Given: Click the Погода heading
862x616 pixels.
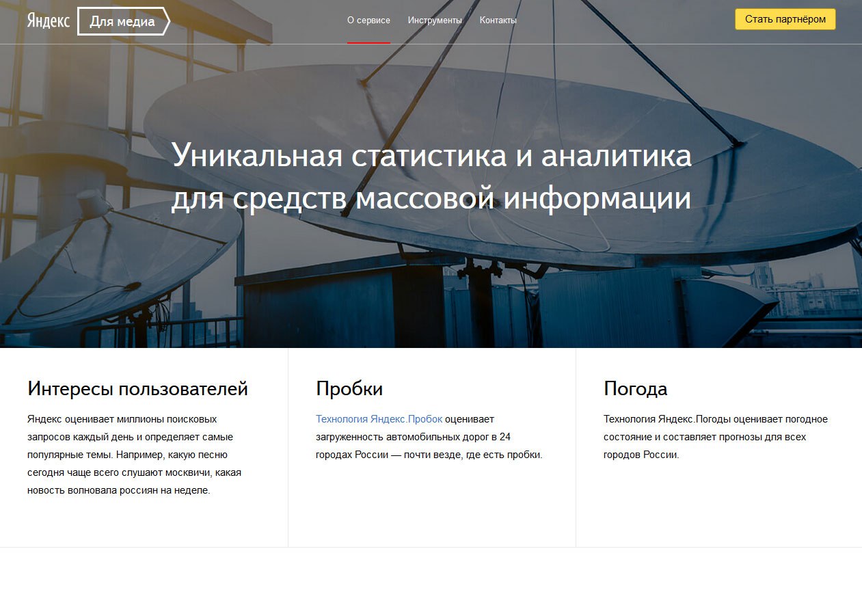Looking at the screenshot, I should pyautogui.click(x=635, y=389).
